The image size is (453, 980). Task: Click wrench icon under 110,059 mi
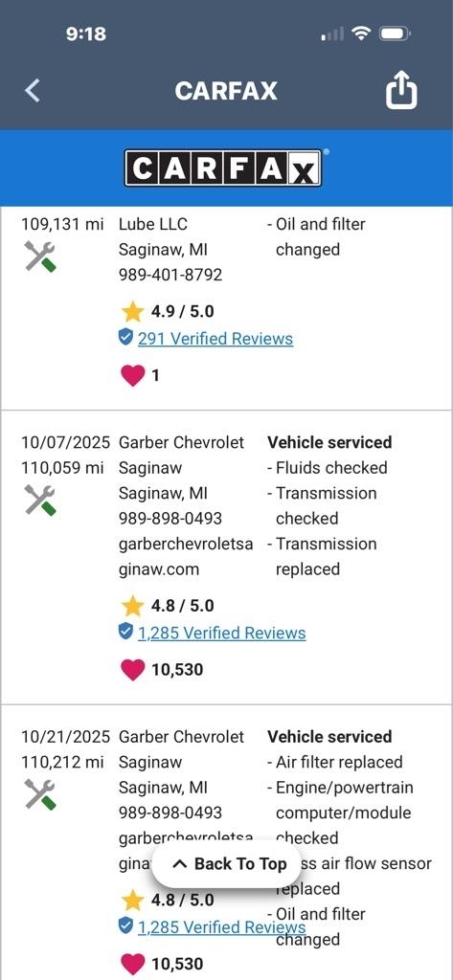(x=40, y=500)
